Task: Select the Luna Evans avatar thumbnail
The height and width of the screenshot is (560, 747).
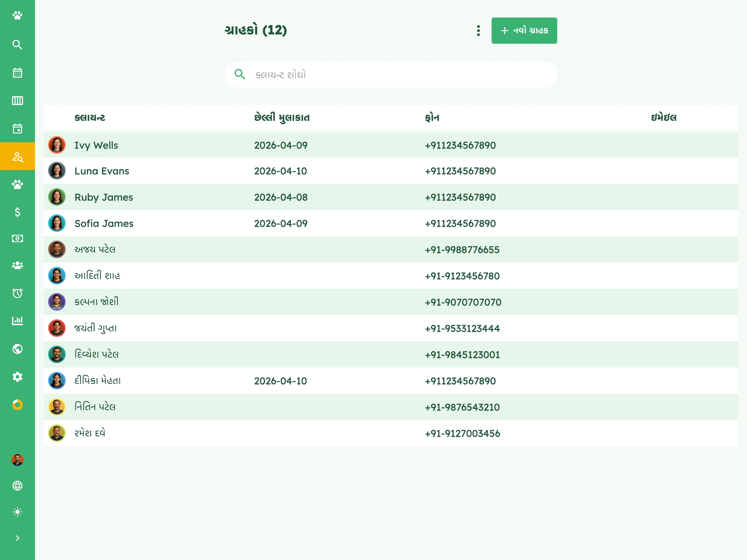Action: click(57, 171)
